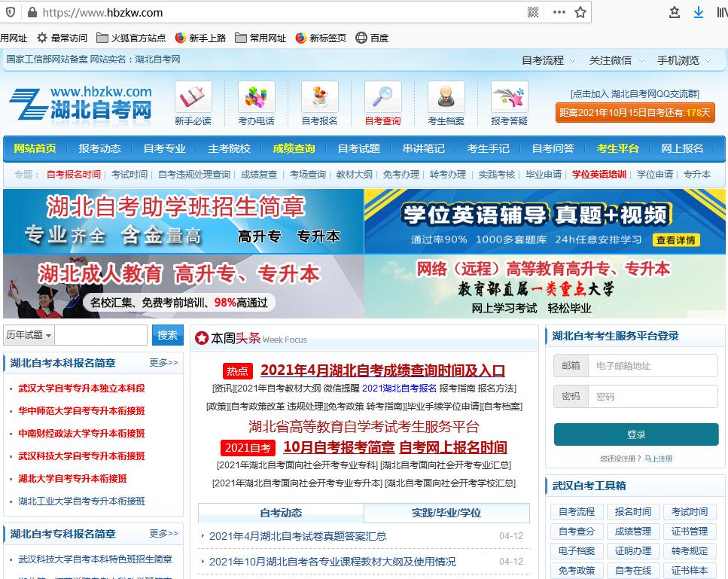The image size is (728, 579).
Task: Open 考生平台 navigation item
Action: click(x=617, y=148)
